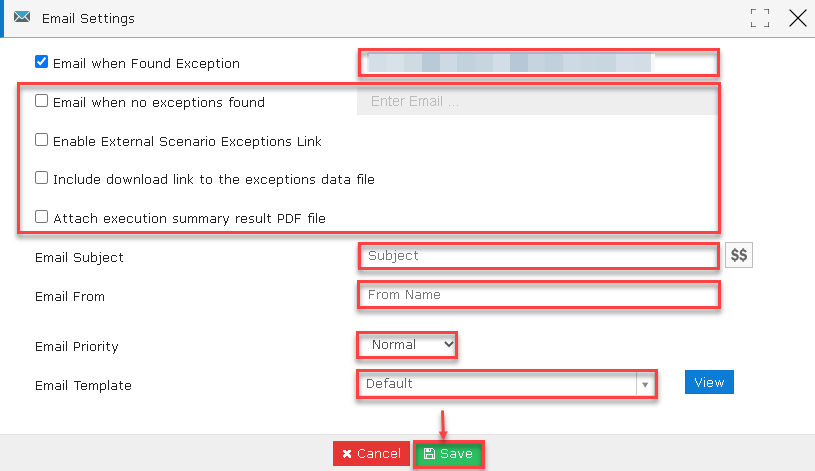Close the Email Settings dialog
The image size is (815, 471).
(797, 18)
